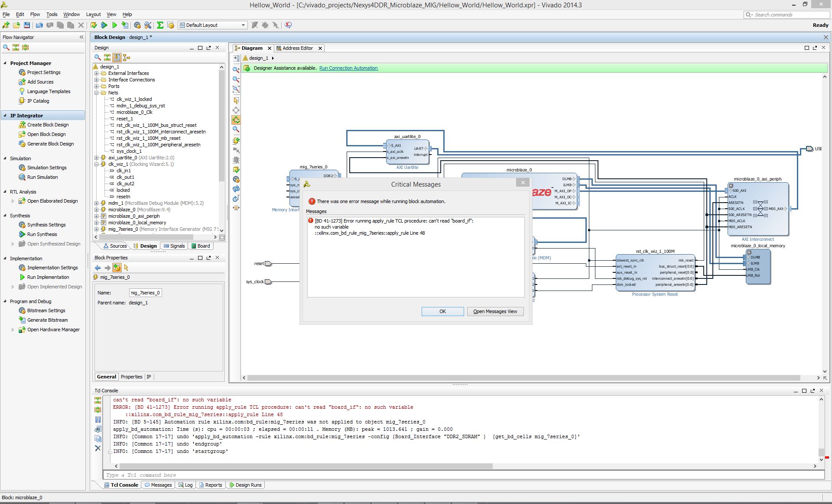Image resolution: width=832 pixels, height=504 pixels.
Task: Collapse the IP Integrator section
Action: click(x=5, y=116)
